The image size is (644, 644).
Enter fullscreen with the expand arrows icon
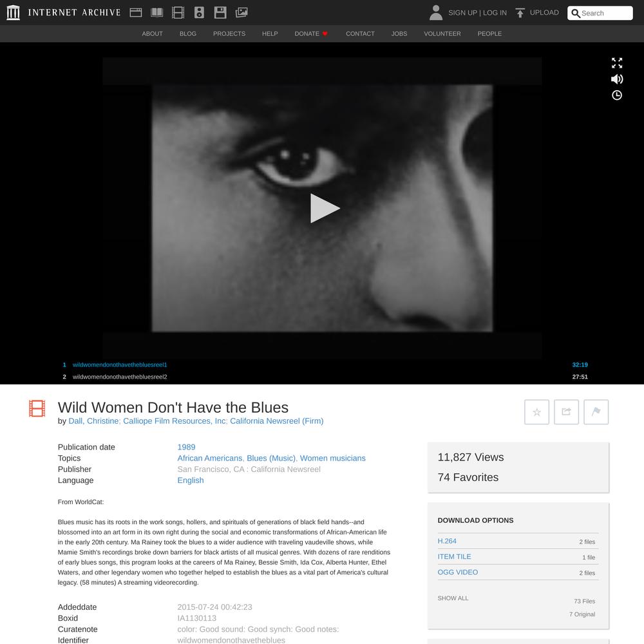[616, 63]
